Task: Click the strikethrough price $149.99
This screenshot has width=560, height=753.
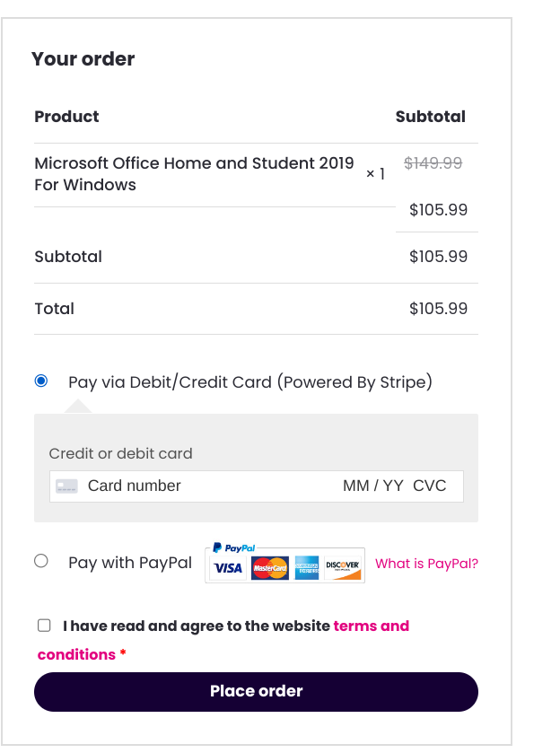Action: coord(432,163)
